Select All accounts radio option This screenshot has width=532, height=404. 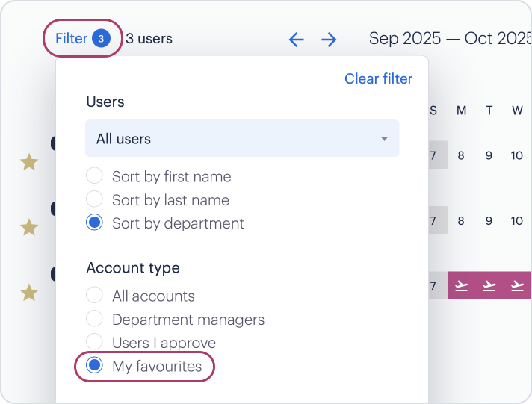tap(94, 296)
